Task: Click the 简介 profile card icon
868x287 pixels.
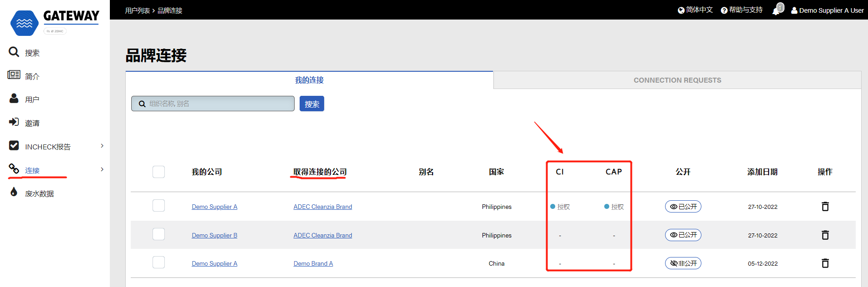Action: [14, 74]
